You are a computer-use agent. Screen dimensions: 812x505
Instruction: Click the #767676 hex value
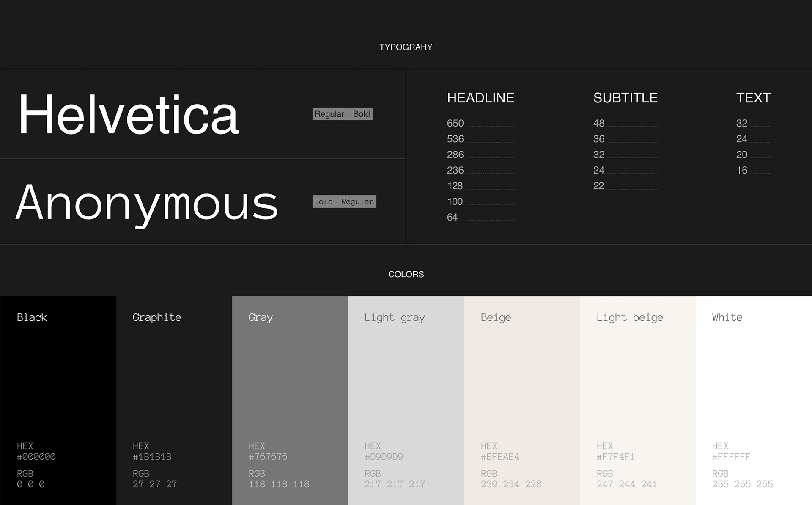(268, 457)
